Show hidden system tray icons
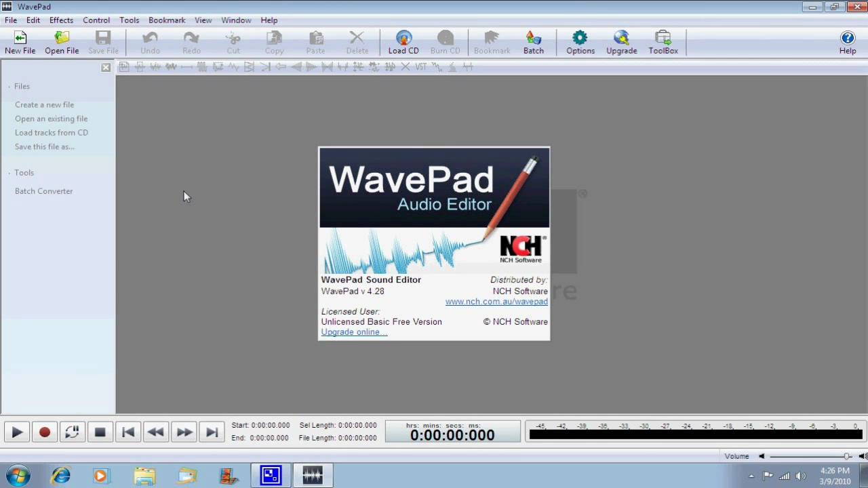 pyautogui.click(x=751, y=476)
